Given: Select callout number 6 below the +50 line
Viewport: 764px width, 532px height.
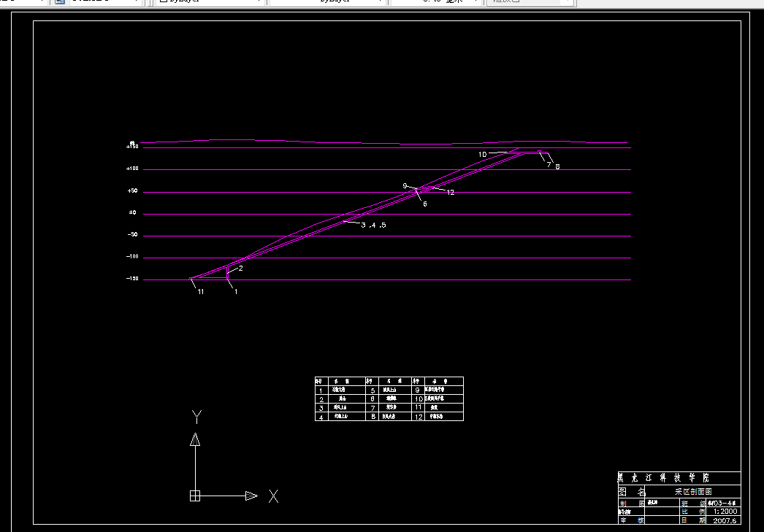Looking at the screenshot, I should point(425,204).
